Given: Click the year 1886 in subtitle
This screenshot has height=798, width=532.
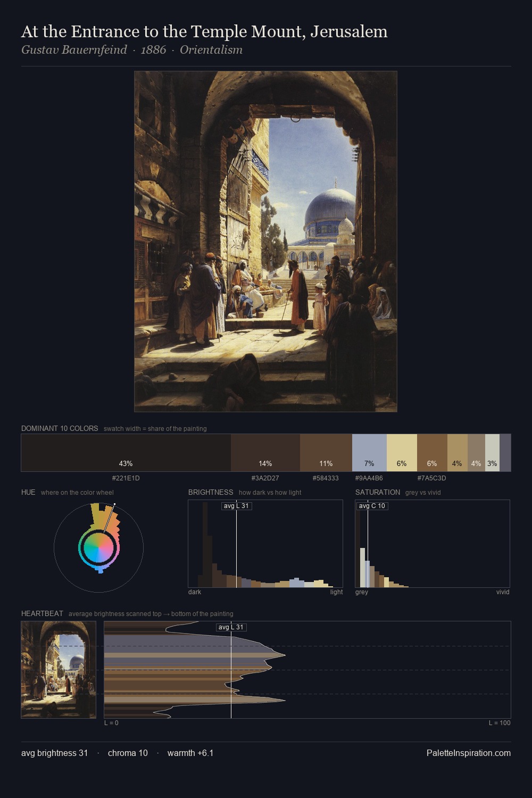Looking at the screenshot, I should [x=153, y=50].
